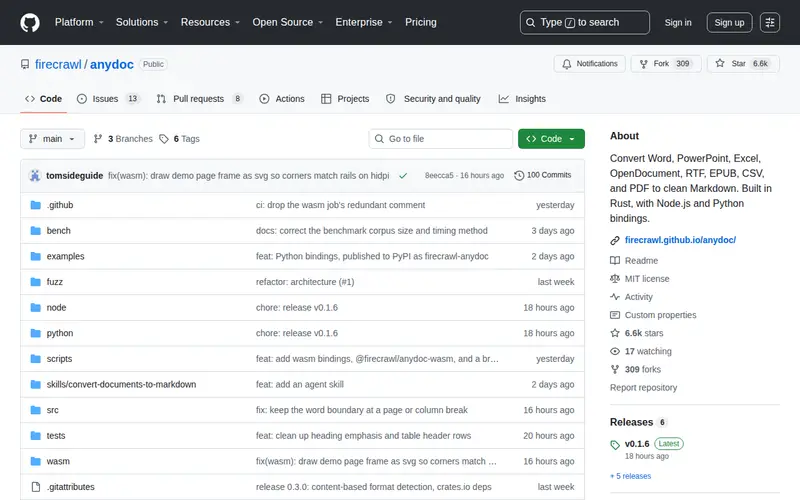This screenshot has width=800, height=500.
Task: Click the .gitattributes file icon
Action: 35,487
